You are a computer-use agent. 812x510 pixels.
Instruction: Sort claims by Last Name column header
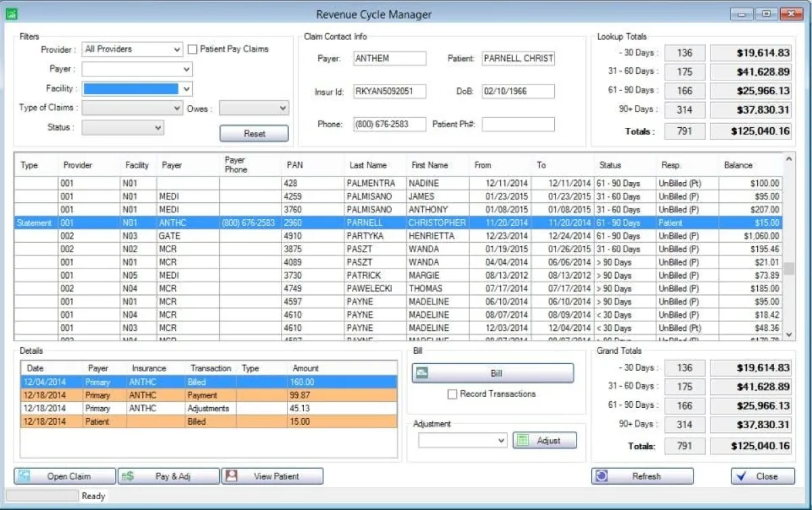(x=367, y=165)
